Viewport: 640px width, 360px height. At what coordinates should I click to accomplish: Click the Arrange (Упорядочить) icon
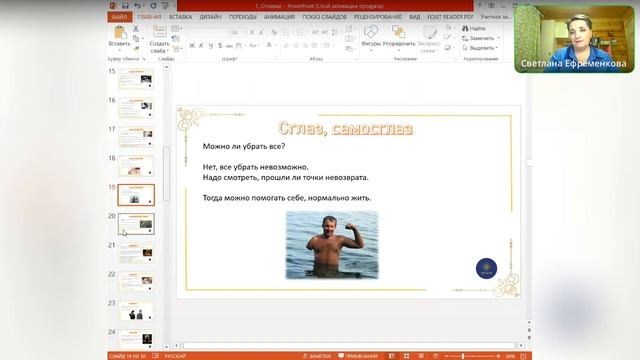pyautogui.click(x=398, y=32)
